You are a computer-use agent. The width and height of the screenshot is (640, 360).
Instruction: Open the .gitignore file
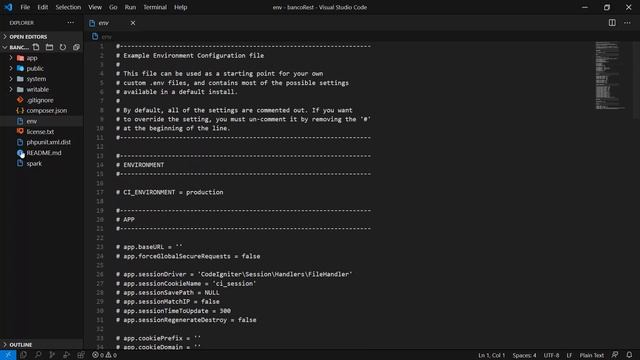point(41,100)
